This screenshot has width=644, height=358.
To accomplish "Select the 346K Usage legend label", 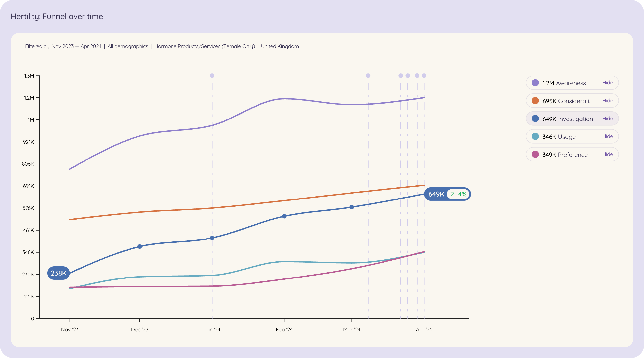I will (559, 137).
